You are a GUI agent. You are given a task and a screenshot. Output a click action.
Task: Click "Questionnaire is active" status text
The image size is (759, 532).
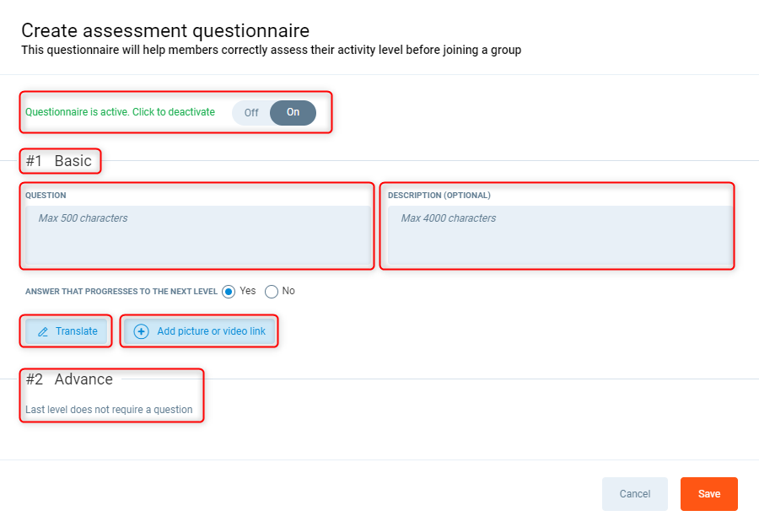click(x=120, y=112)
